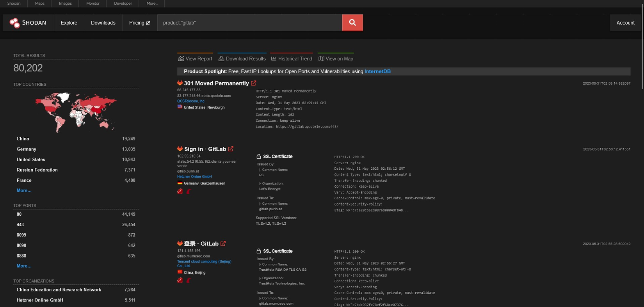The image size is (644, 307).
Task: Open Monitor in the top bar
Action: click(x=93, y=4)
